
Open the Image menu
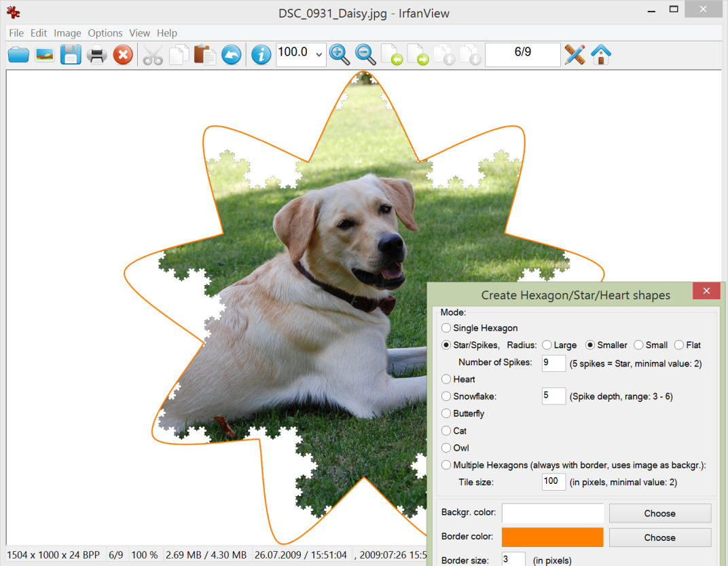pos(67,33)
